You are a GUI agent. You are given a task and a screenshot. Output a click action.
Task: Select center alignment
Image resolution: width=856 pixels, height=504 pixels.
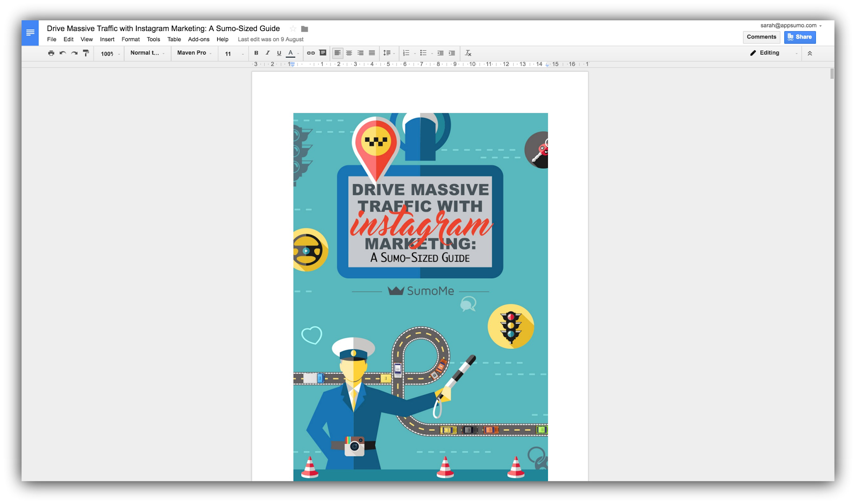click(349, 53)
